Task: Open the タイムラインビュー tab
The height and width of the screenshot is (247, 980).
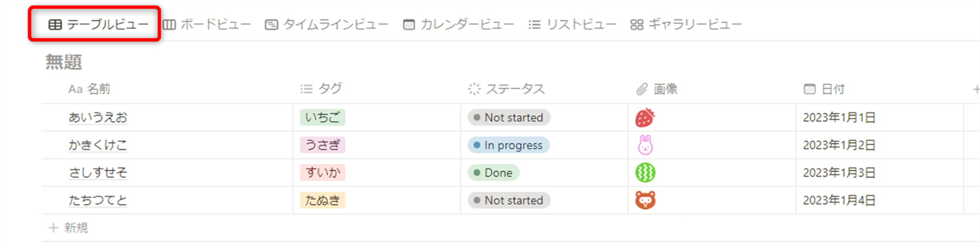Action: coord(326,24)
